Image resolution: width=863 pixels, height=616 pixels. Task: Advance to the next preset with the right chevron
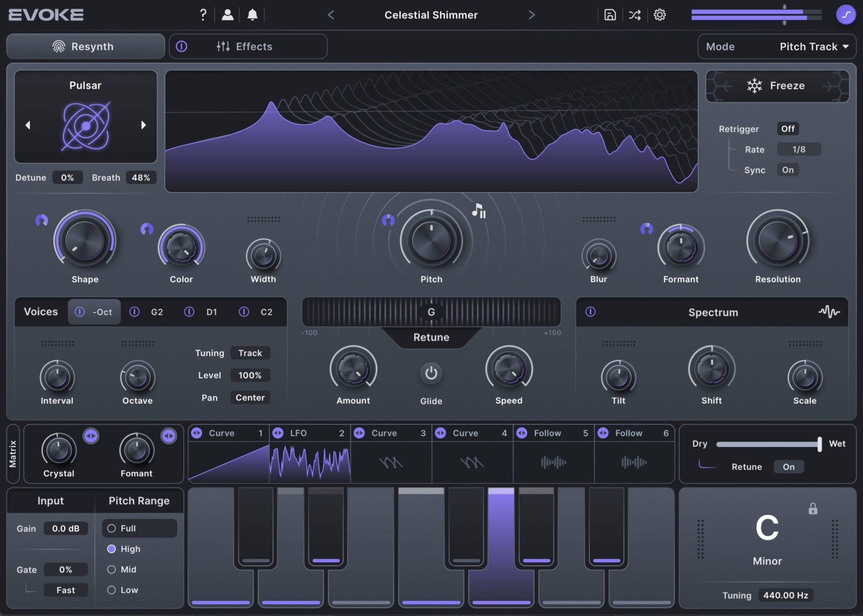tap(532, 15)
